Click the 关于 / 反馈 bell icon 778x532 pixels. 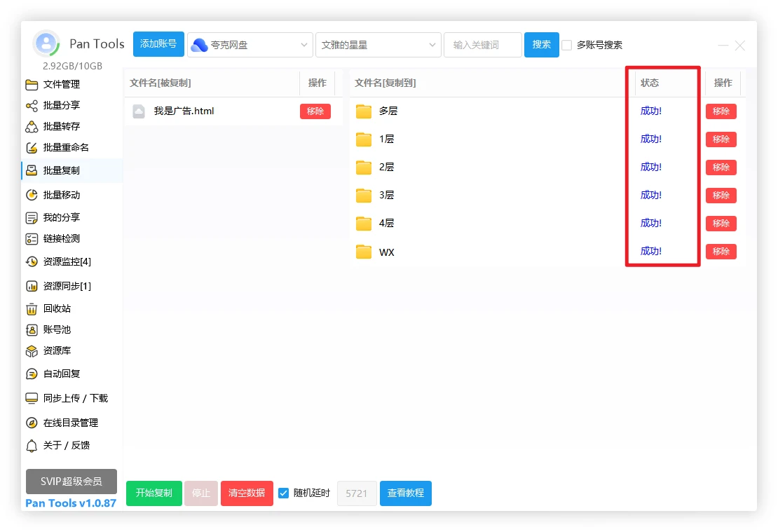[x=32, y=446]
